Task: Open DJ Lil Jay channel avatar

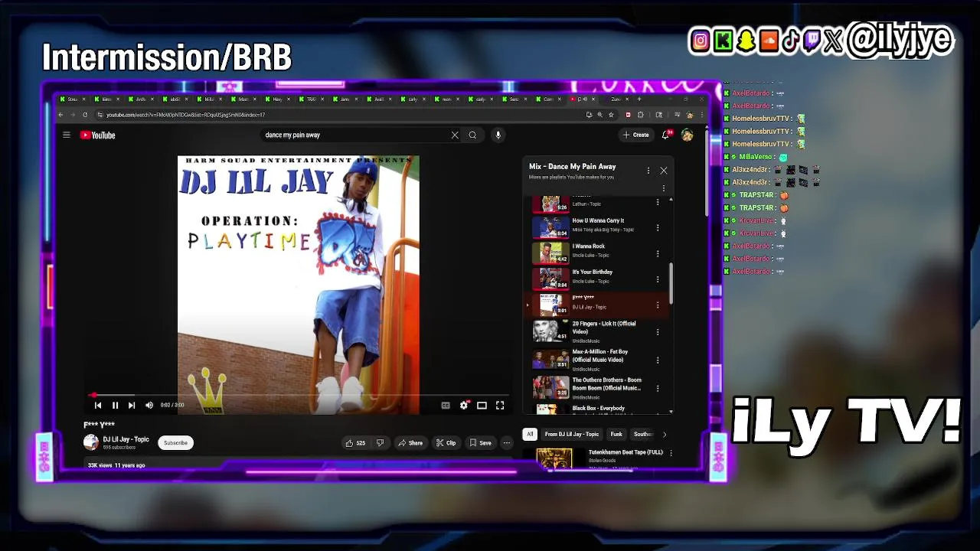Action: click(91, 442)
